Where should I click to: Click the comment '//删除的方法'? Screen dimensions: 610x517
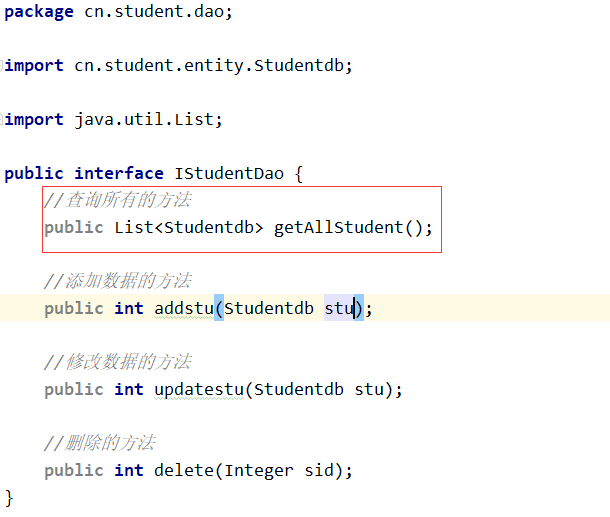tap(100, 443)
